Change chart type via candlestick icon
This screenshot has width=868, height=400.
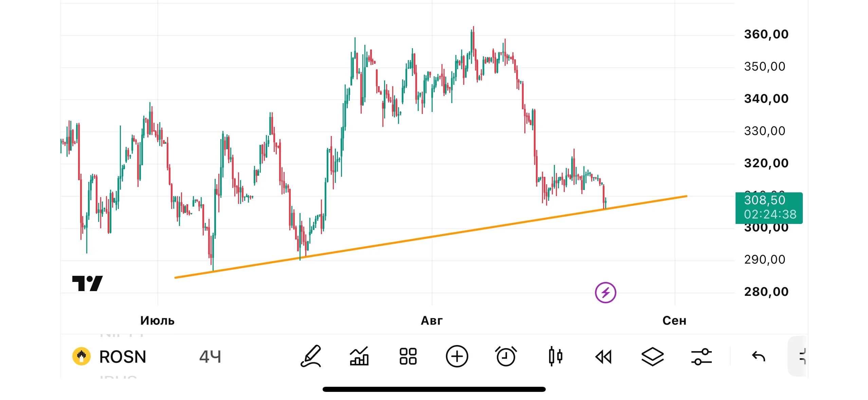555,357
